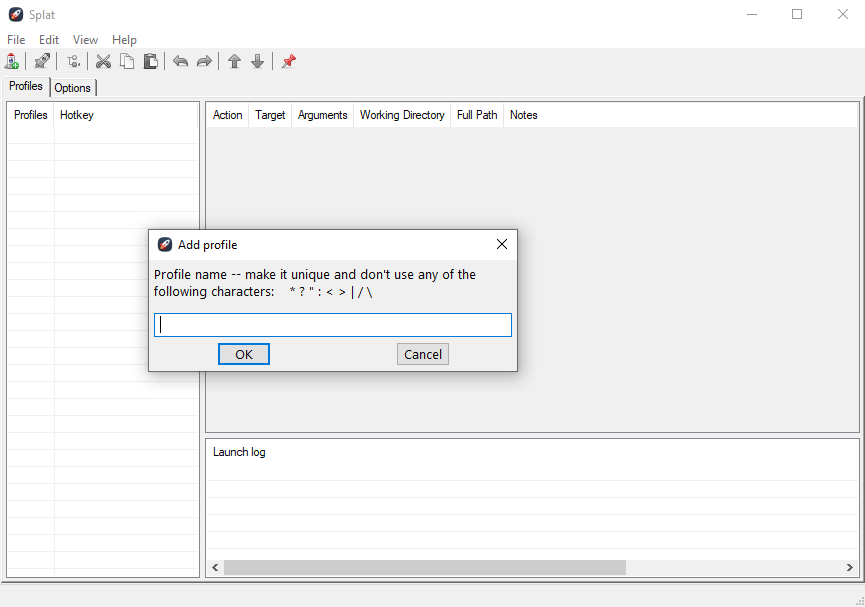Click the Cancel button
The image size is (865, 607).
tap(422, 353)
